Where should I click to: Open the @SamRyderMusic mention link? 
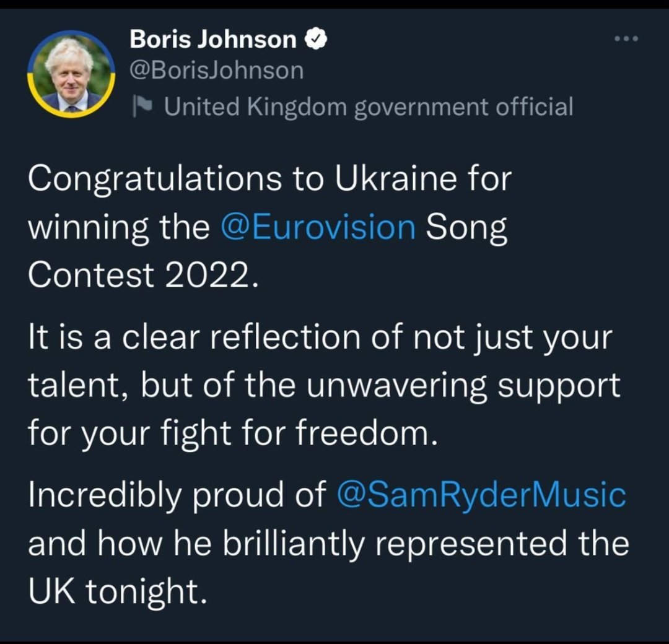[x=481, y=496]
